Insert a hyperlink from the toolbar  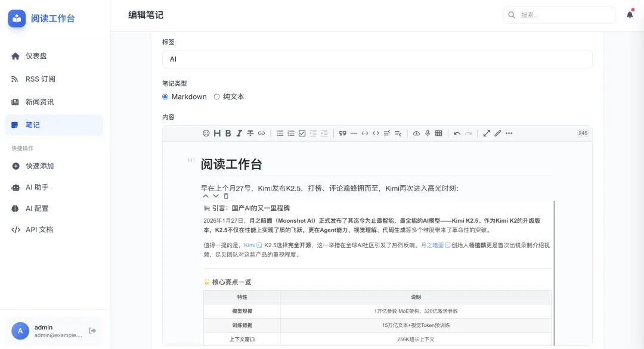click(x=261, y=133)
